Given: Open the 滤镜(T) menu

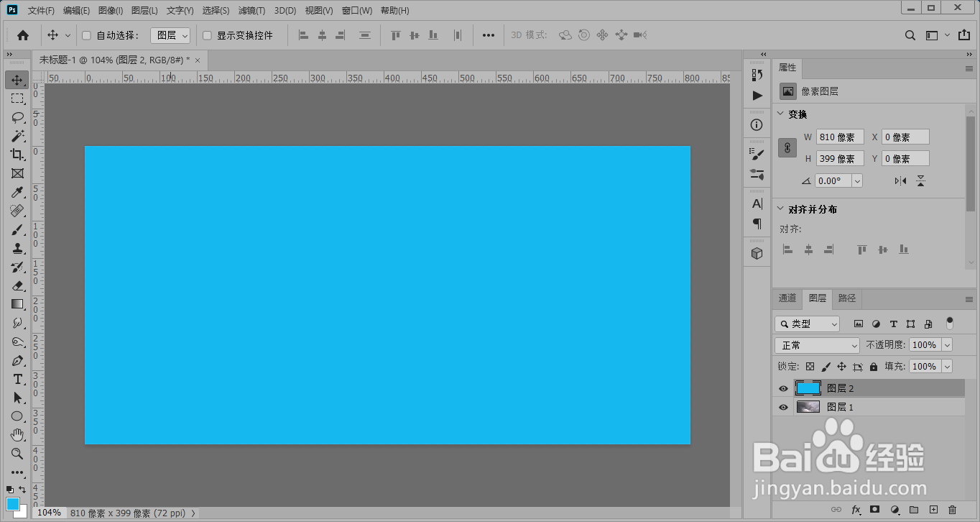Looking at the screenshot, I should 251,11.
